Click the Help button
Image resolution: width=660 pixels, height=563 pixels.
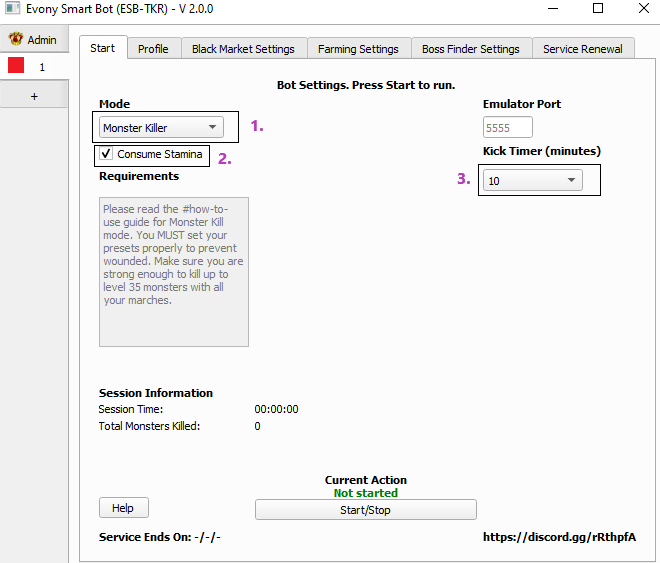click(x=124, y=508)
